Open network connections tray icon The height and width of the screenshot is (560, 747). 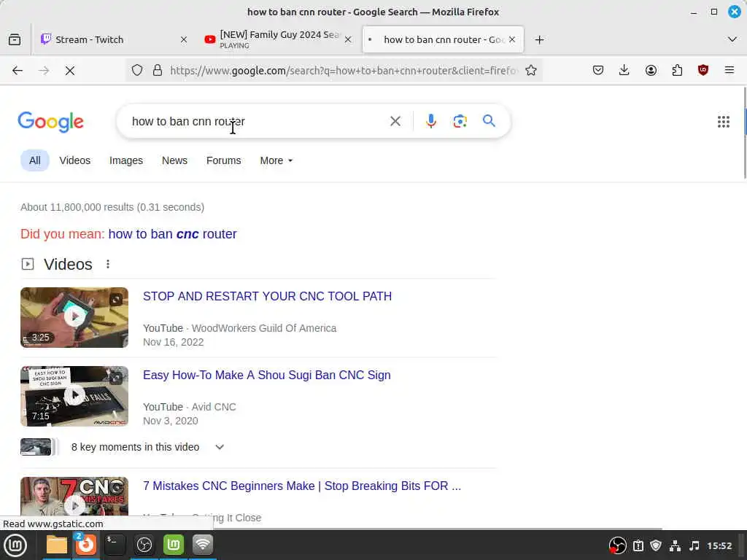point(675,545)
